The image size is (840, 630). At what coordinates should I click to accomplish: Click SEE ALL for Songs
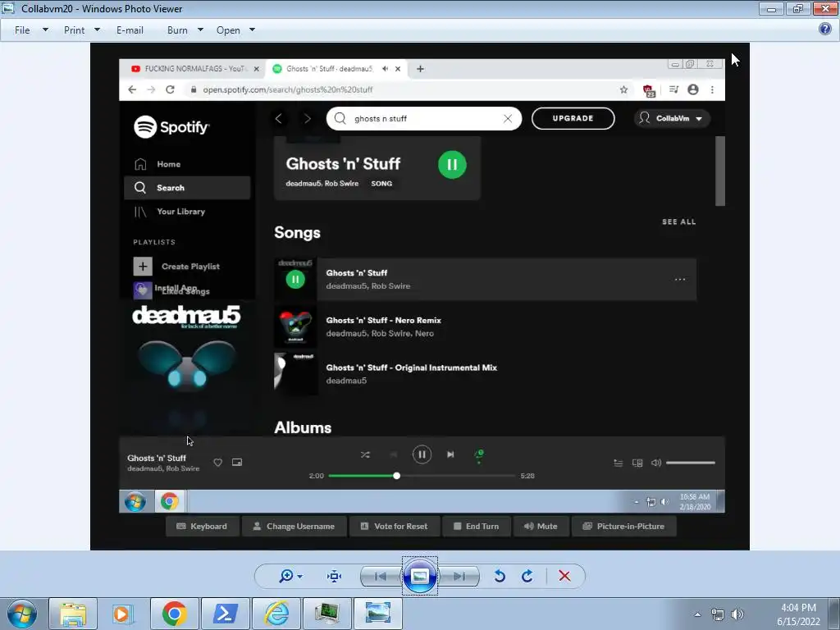678,221
